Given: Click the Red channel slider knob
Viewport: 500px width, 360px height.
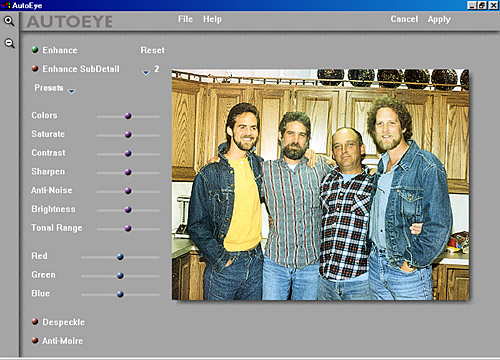Looking at the screenshot, I should click(x=120, y=257).
